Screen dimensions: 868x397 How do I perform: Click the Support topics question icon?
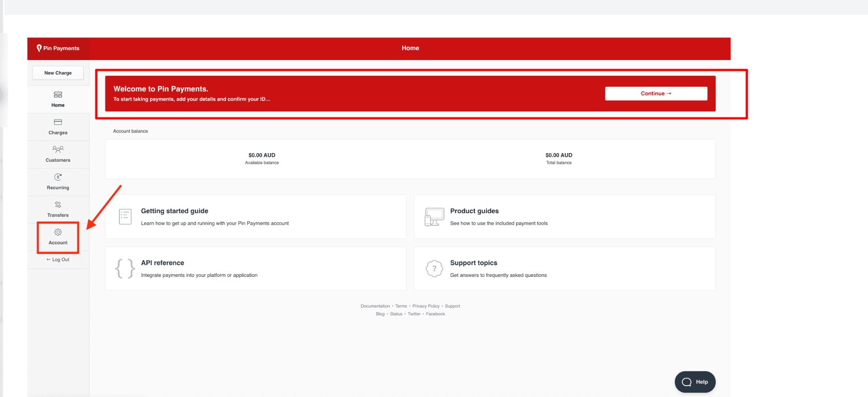click(434, 269)
